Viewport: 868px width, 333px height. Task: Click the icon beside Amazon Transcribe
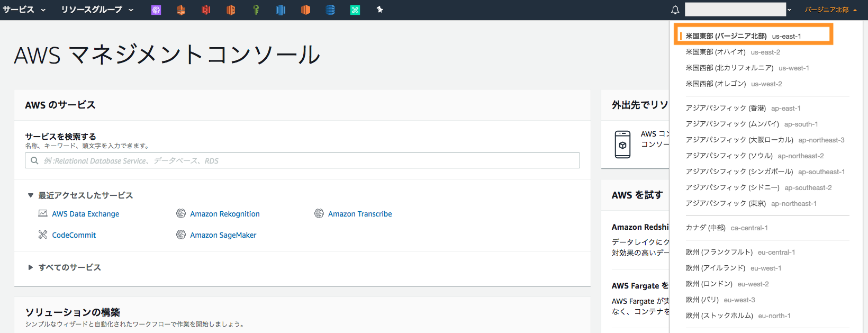(x=319, y=213)
